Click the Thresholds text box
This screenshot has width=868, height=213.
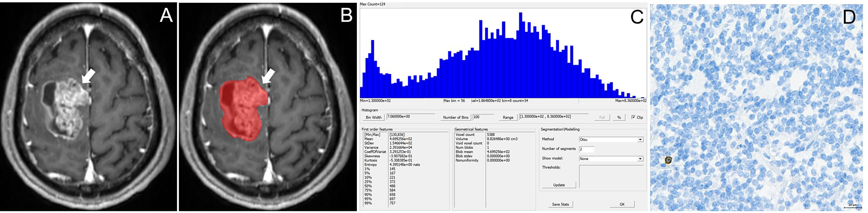coord(610,177)
